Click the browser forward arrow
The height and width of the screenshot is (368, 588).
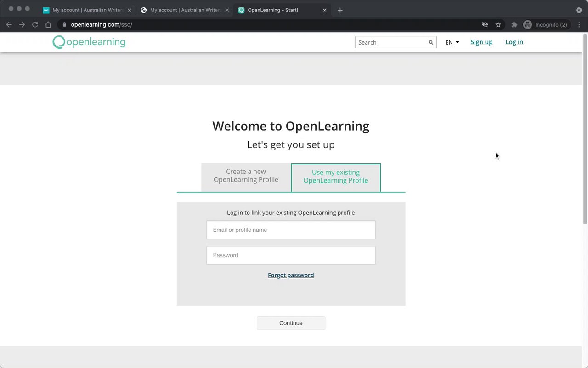tap(22, 24)
